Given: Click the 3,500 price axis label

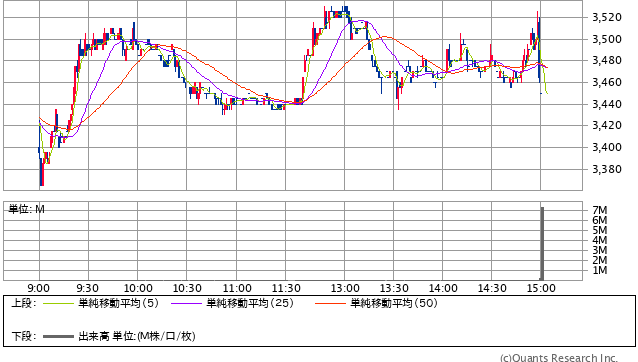Looking at the screenshot, I should pos(607,39).
